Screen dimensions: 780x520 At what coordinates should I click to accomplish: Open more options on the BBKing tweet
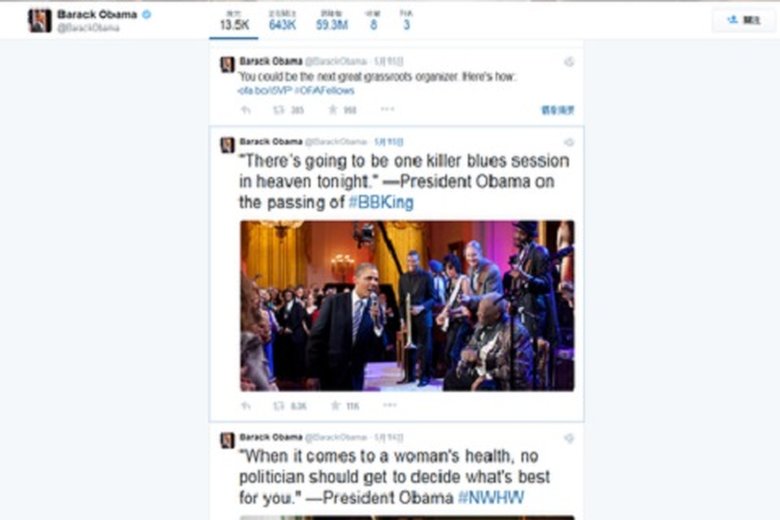pos(390,405)
